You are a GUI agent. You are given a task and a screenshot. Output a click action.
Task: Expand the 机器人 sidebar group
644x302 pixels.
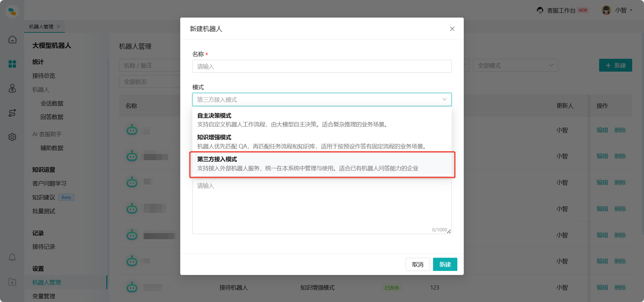coord(41,90)
